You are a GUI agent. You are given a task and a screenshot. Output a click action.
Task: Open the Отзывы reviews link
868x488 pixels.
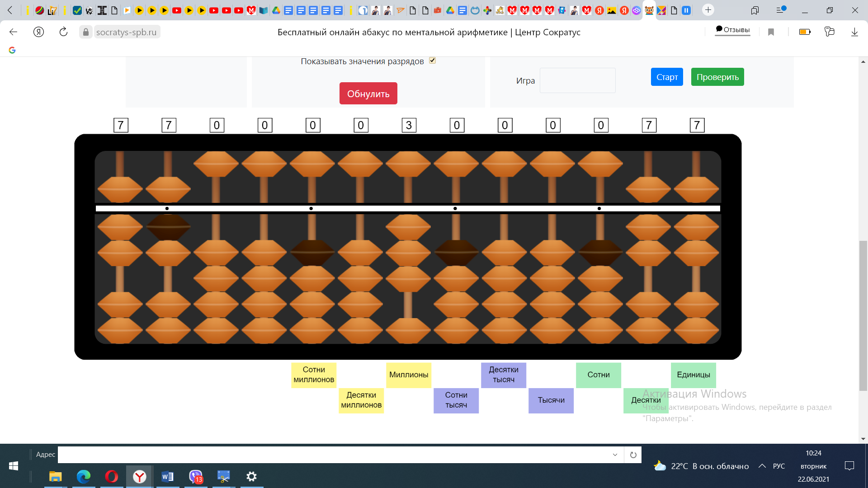732,30
